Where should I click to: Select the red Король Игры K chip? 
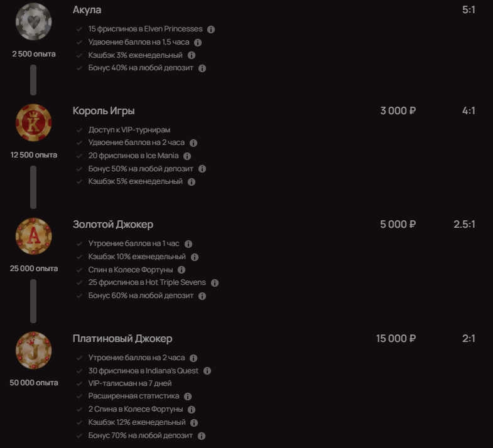[x=34, y=122]
